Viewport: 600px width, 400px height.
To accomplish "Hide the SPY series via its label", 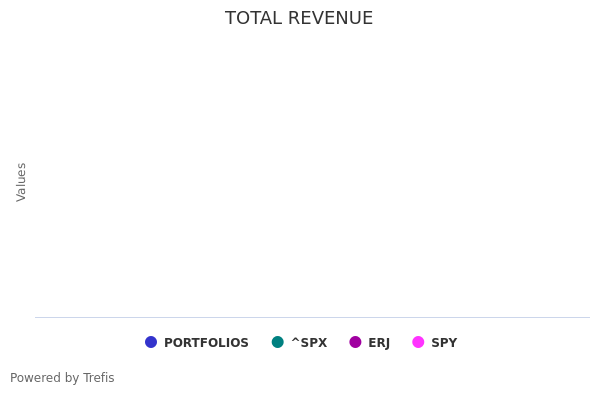I will [444, 343].
